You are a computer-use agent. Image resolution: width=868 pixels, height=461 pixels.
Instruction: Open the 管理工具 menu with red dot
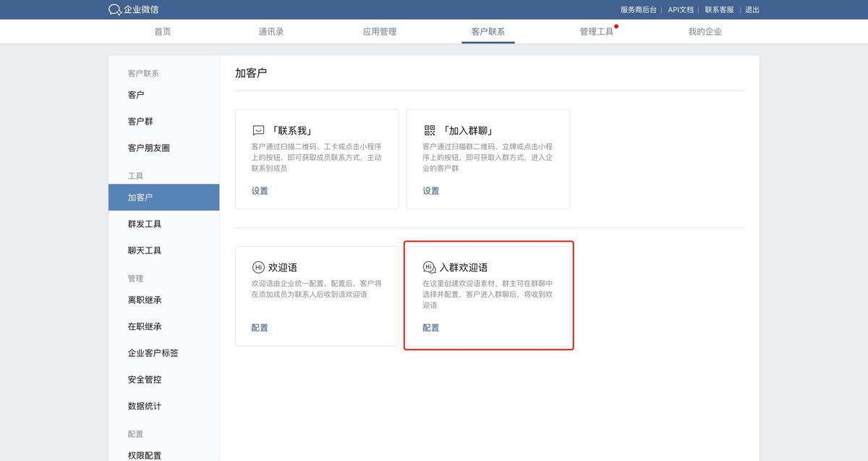coord(596,31)
